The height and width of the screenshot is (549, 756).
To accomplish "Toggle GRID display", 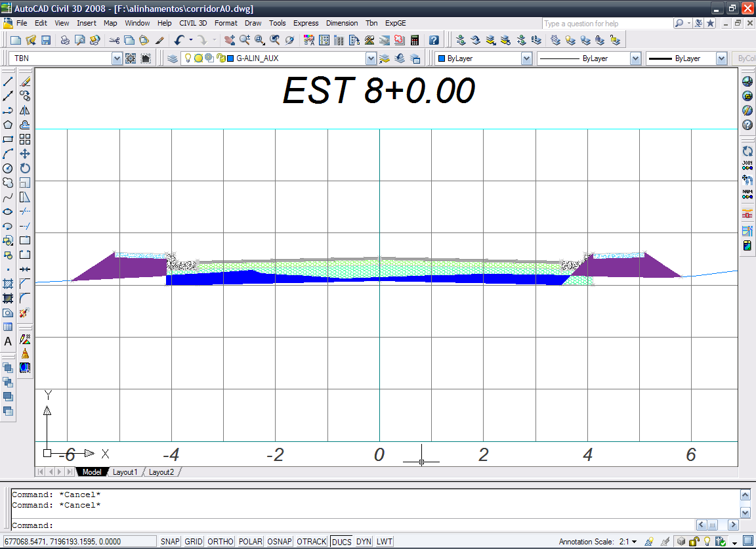I will coord(194,541).
